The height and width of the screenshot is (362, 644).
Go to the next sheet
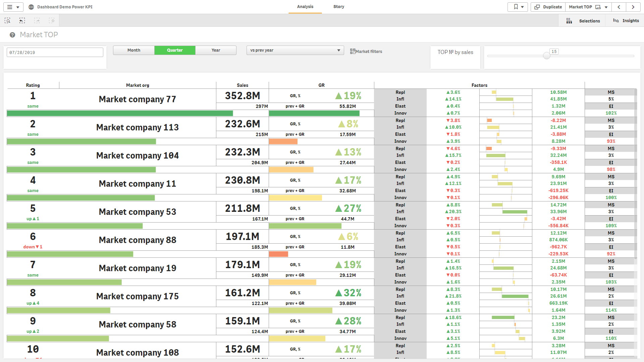coord(633,7)
